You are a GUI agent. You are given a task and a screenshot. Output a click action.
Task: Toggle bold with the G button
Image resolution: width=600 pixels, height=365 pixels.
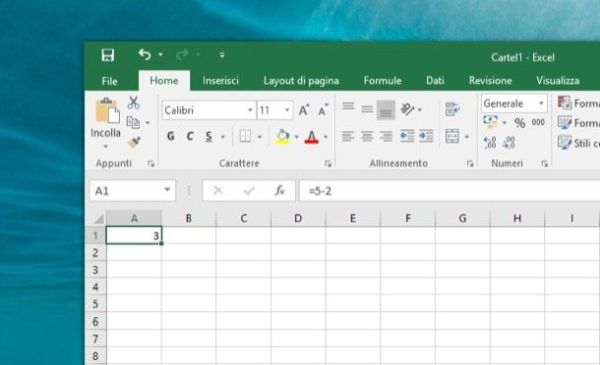click(171, 136)
